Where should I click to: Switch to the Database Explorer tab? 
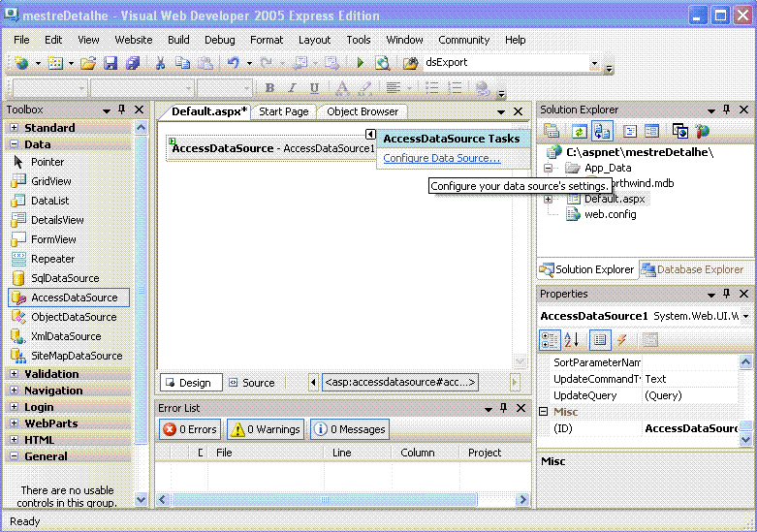pyautogui.click(x=694, y=269)
